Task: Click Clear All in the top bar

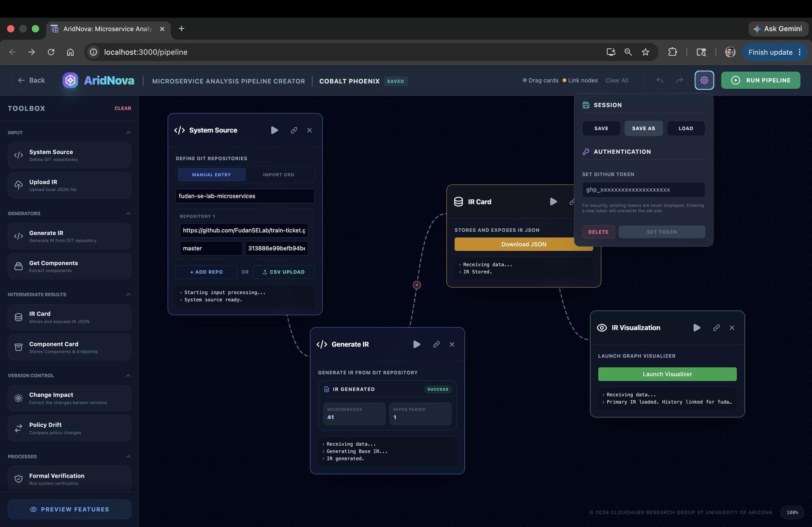Action: pos(617,80)
